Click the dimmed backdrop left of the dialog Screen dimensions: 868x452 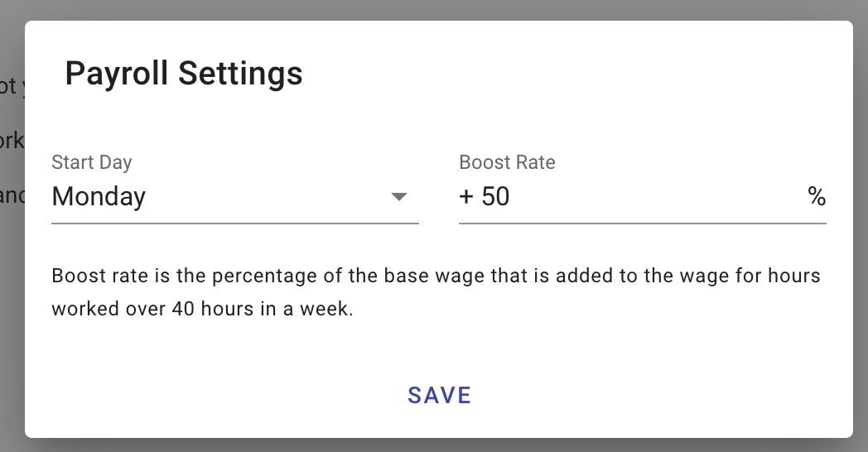pyautogui.click(x=12, y=248)
